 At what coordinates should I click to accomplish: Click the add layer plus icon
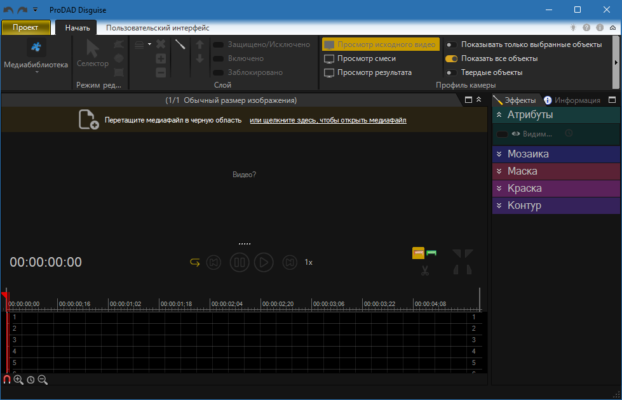[161, 59]
